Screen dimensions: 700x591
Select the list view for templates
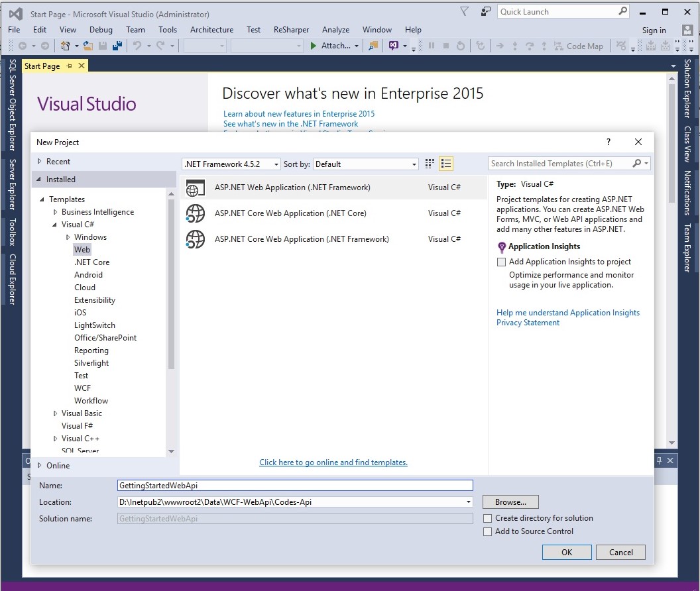[x=445, y=163]
